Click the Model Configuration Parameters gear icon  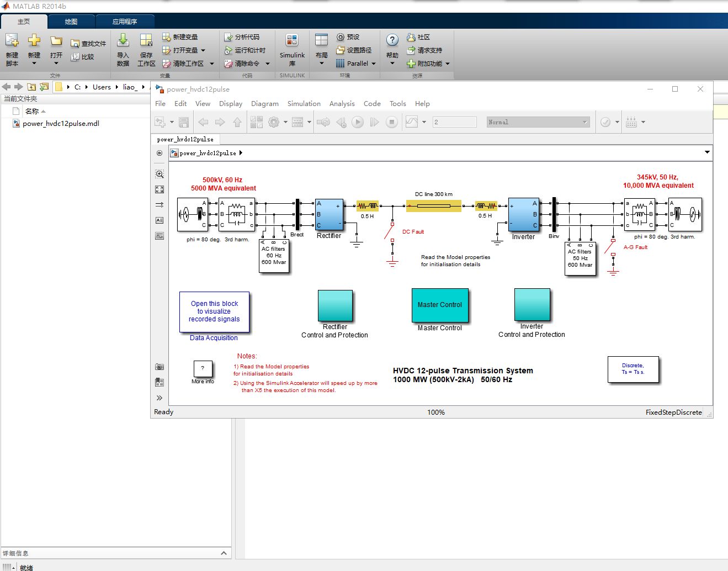point(274,122)
